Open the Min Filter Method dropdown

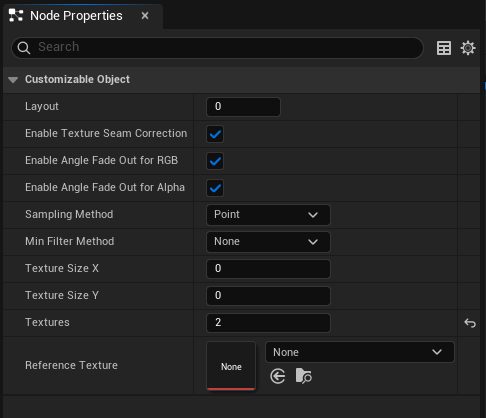pos(268,242)
